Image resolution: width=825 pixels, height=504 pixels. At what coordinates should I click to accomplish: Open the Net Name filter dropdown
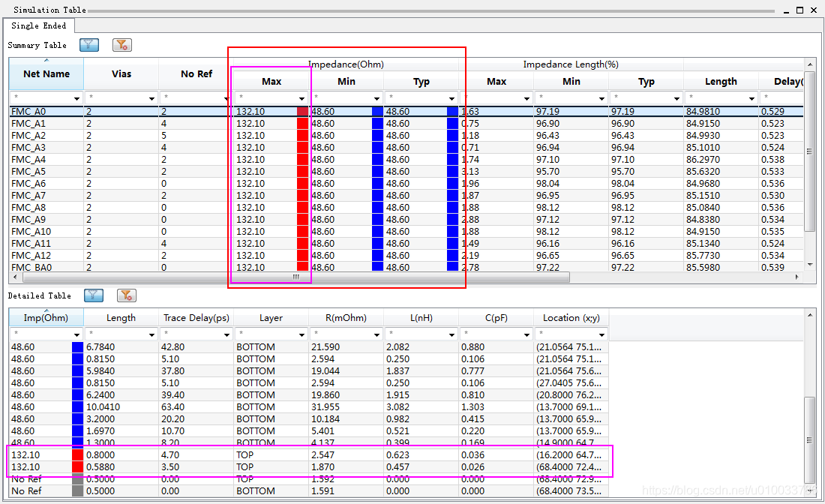pyautogui.click(x=76, y=98)
